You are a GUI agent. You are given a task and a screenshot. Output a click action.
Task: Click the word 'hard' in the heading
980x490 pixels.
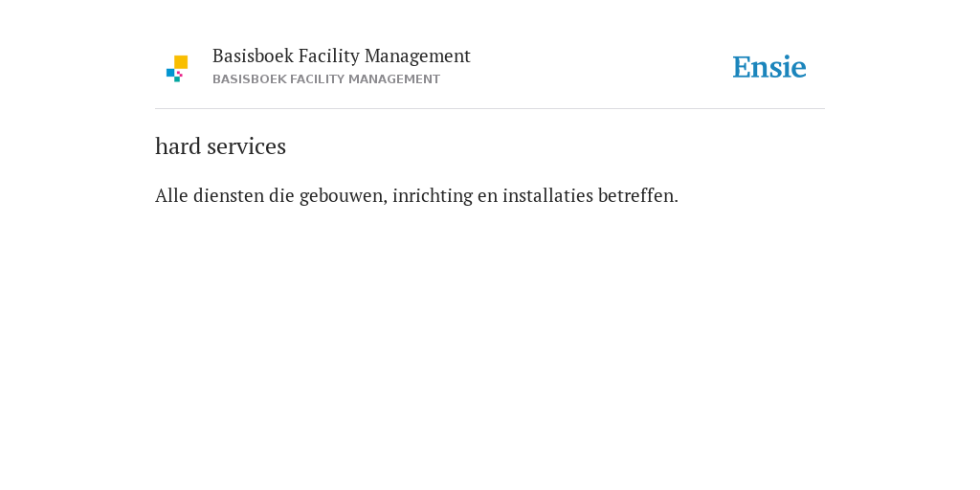[178, 146]
